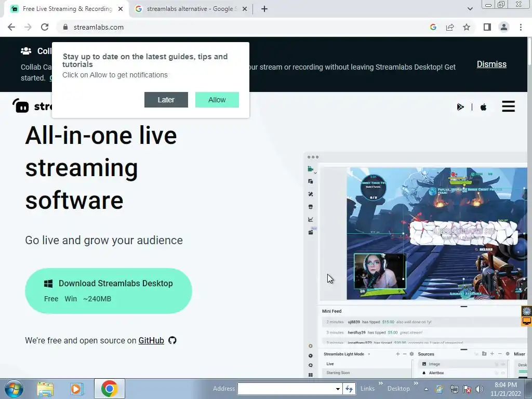532x399 pixels.
Task: Click the Action Center flag icon
Action: click(x=467, y=389)
